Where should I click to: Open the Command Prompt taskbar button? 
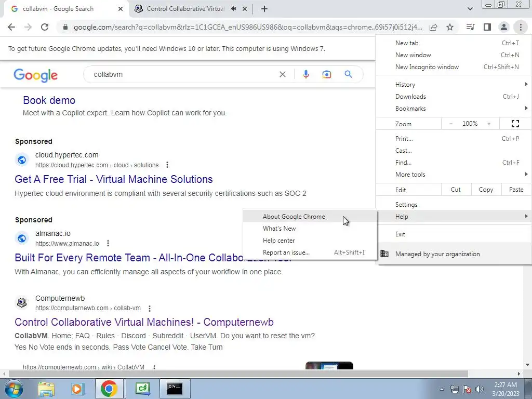click(x=175, y=389)
